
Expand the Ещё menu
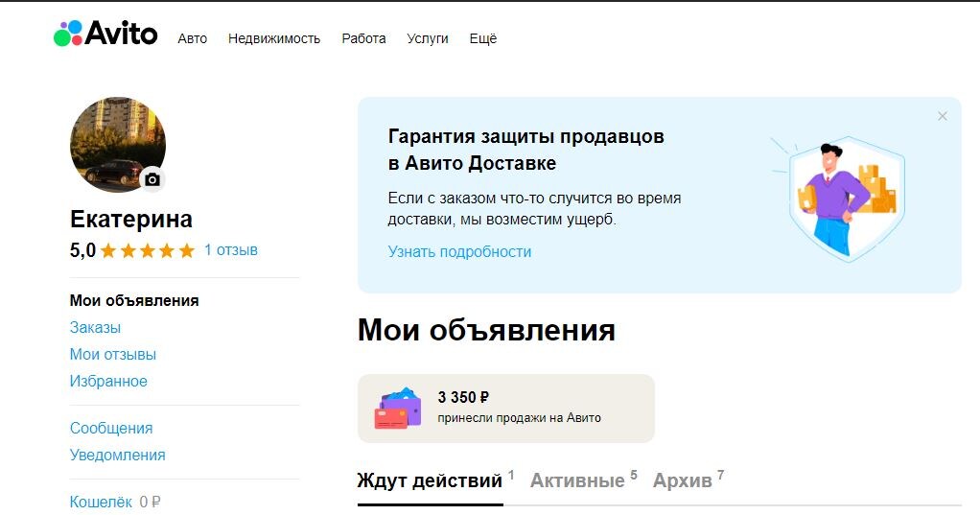point(482,38)
